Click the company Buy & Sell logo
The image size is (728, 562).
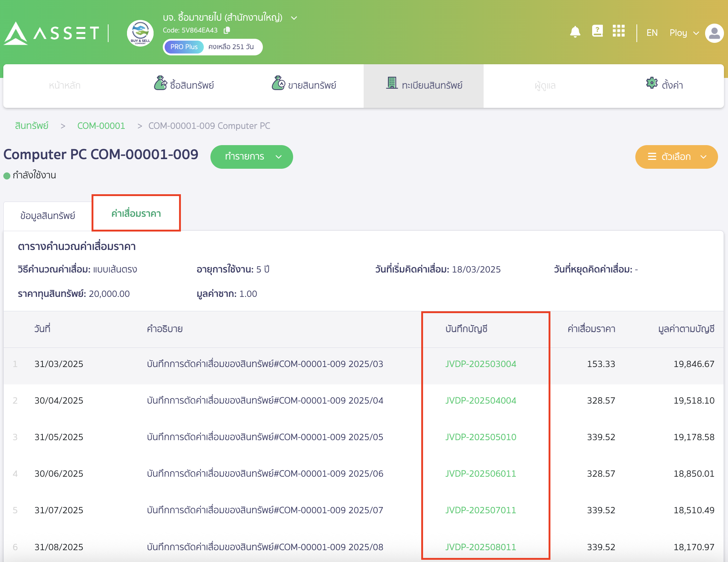pyautogui.click(x=140, y=33)
